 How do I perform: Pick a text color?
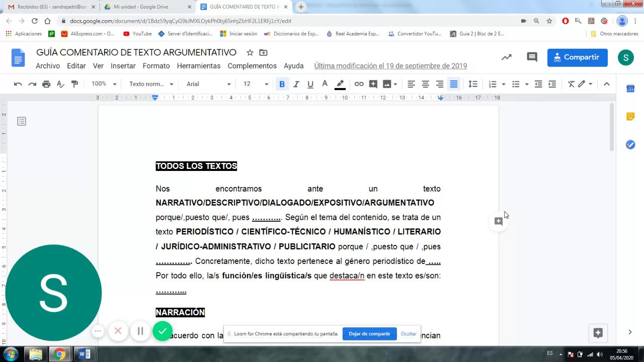click(x=325, y=84)
